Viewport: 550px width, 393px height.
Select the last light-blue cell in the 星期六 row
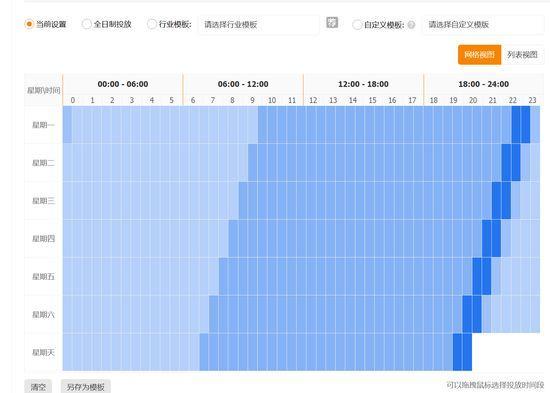point(535,314)
